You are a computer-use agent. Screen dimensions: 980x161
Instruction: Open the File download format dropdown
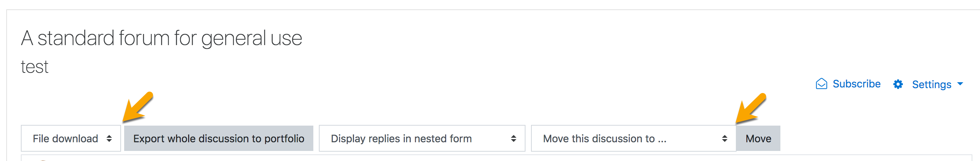click(71, 138)
